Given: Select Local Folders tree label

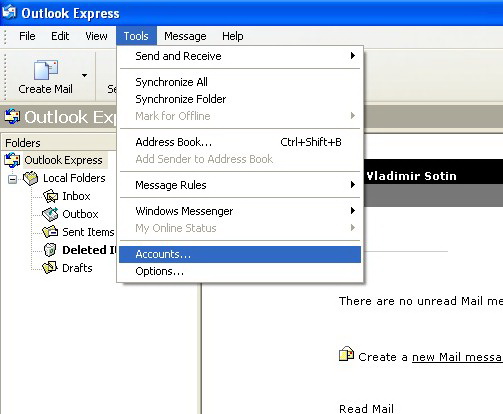Looking at the screenshot, I should click(x=74, y=178).
